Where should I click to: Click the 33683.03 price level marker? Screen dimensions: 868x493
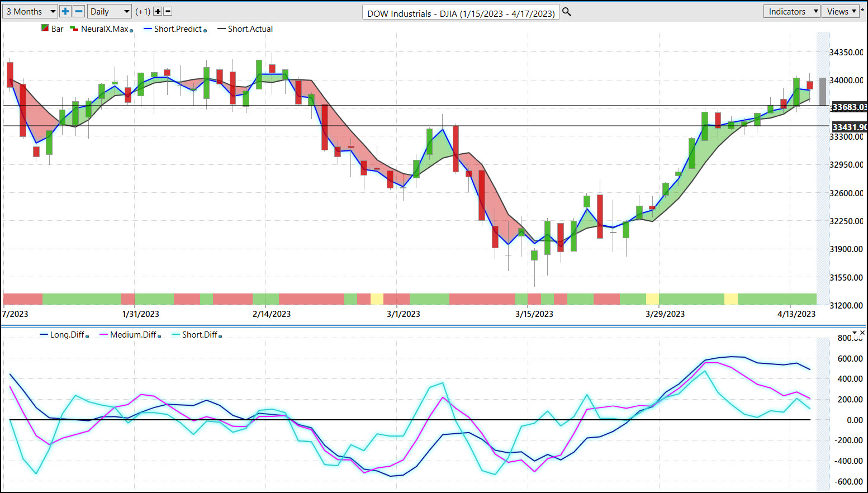pyautogui.click(x=850, y=107)
